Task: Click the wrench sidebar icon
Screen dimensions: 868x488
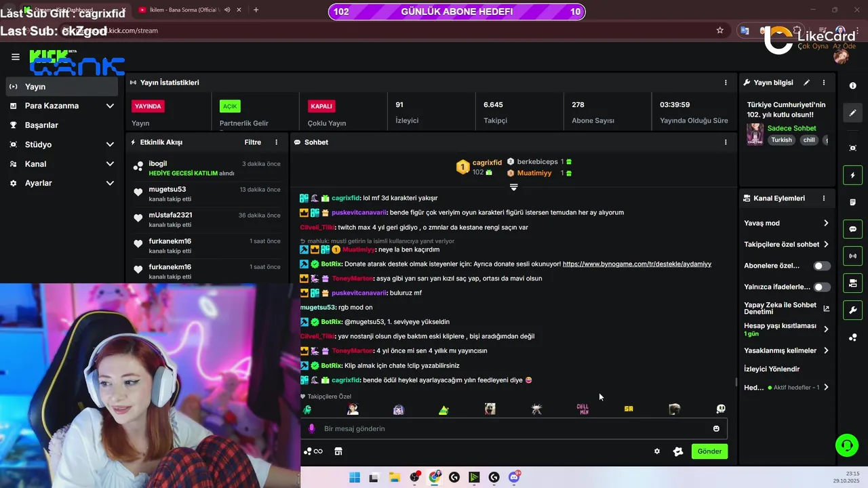Action: pos(852,310)
